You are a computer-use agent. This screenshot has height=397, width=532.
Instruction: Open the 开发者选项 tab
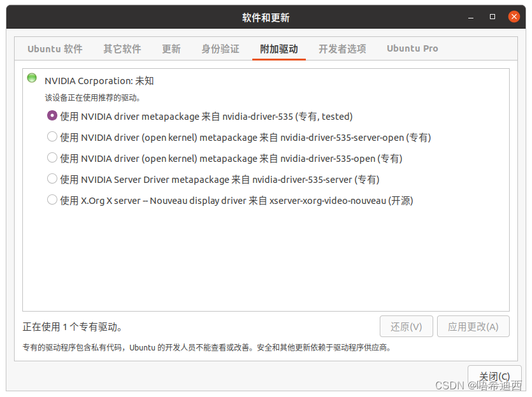[342, 49]
